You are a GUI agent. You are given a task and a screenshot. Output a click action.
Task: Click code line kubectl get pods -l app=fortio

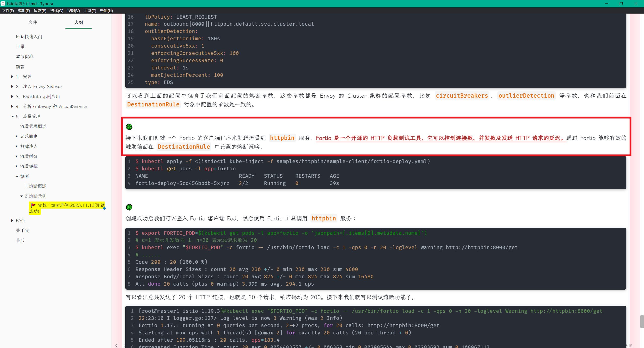pyautogui.click(x=186, y=169)
